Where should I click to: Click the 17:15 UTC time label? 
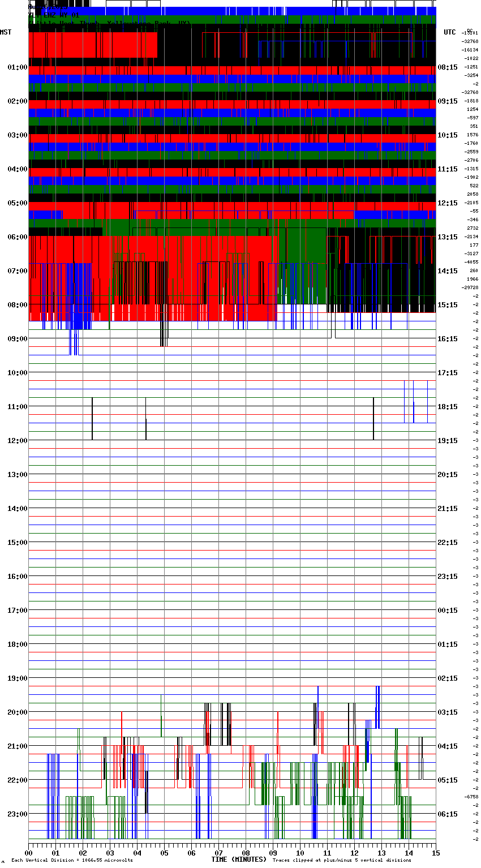coord(448,373)
